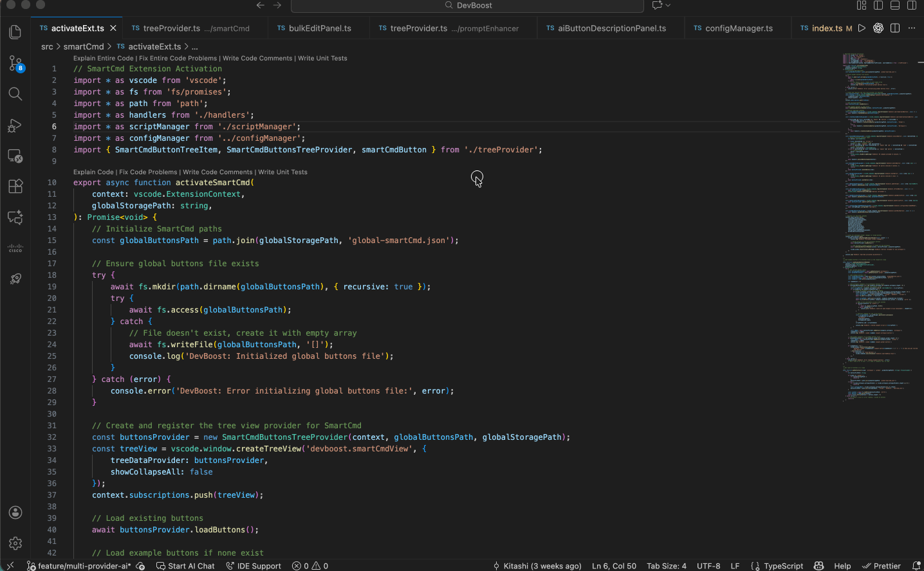Image resolution: width=924 pixels, height=571 pixels.
Task: Open the remote window indicator in status bar
Action: click(10, 566)
